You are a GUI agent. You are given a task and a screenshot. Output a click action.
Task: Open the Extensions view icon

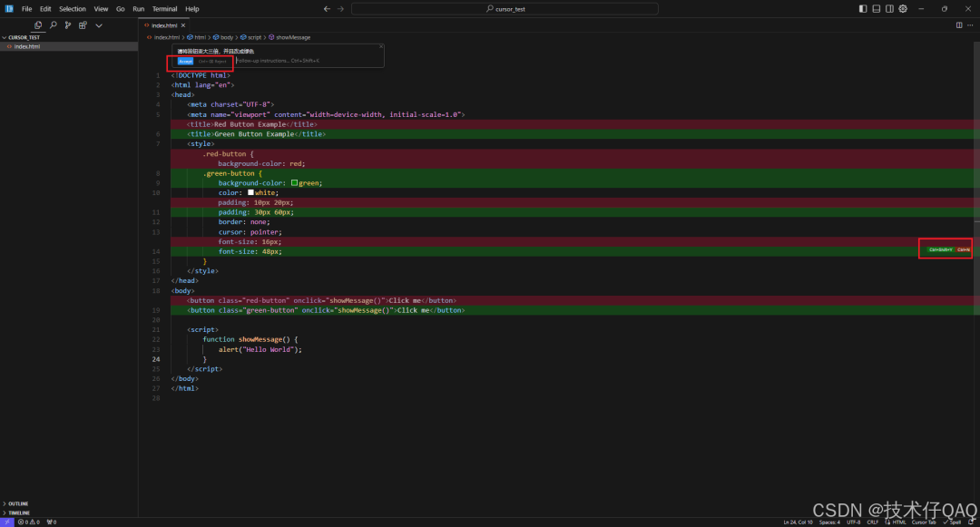(x=83, y=25)
